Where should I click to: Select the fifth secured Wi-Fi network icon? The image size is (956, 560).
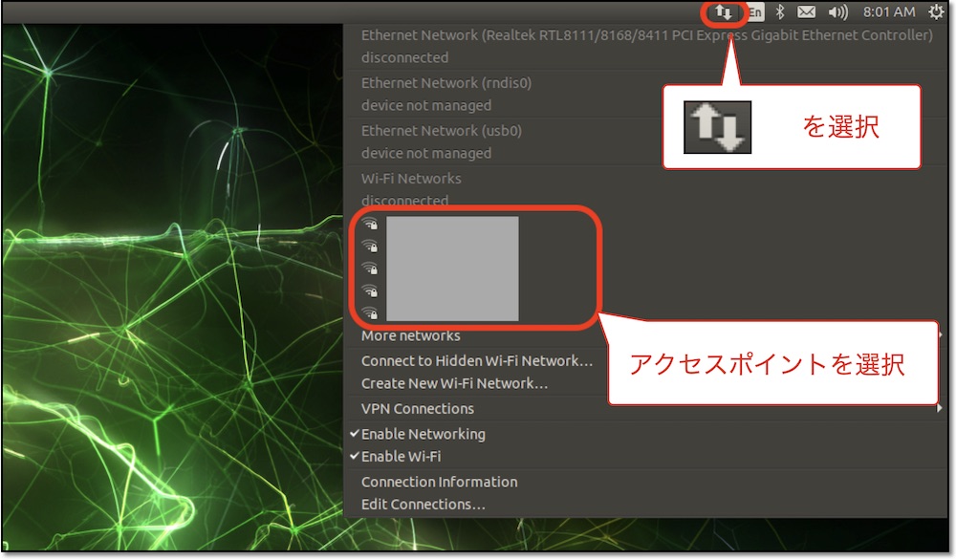(x=370, y=313)
